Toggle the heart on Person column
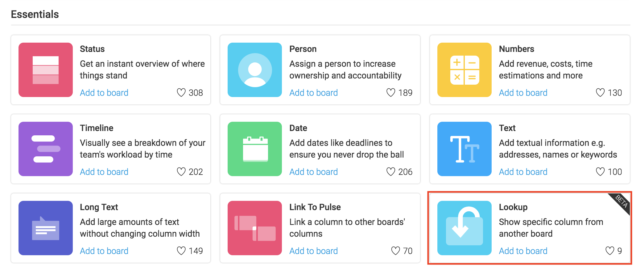The width and height of the screenshot is (644, 275). 391,92
